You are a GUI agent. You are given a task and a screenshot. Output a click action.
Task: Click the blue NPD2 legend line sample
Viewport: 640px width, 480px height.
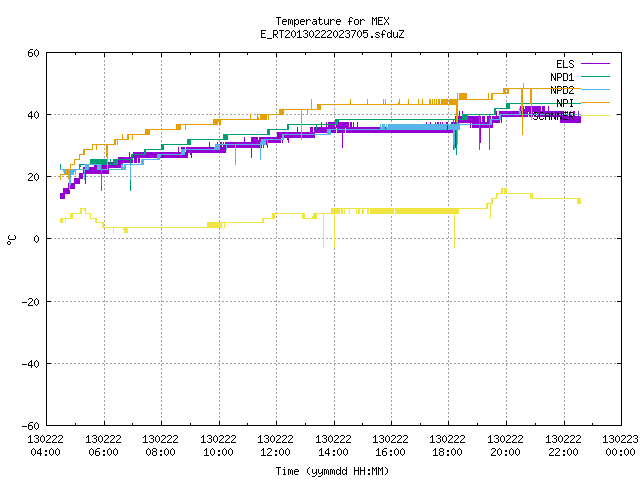coord(595,89)
